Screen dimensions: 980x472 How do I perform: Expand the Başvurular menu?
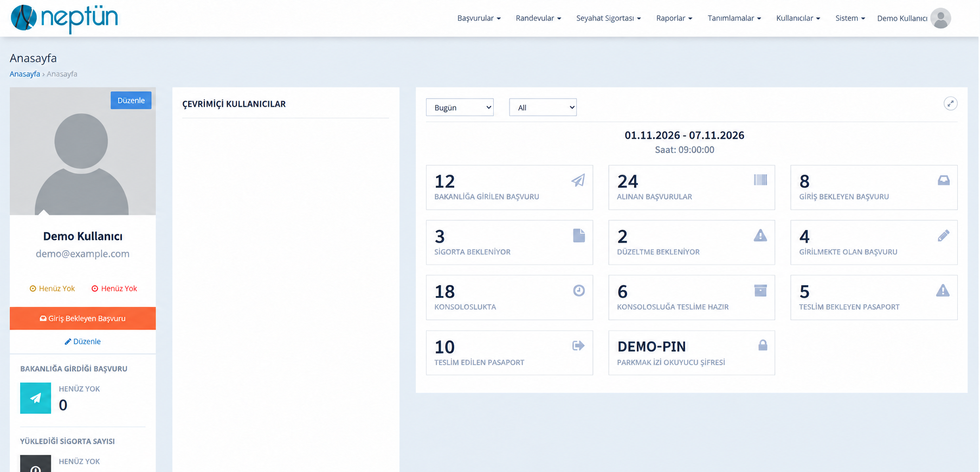tap(479, 18)
